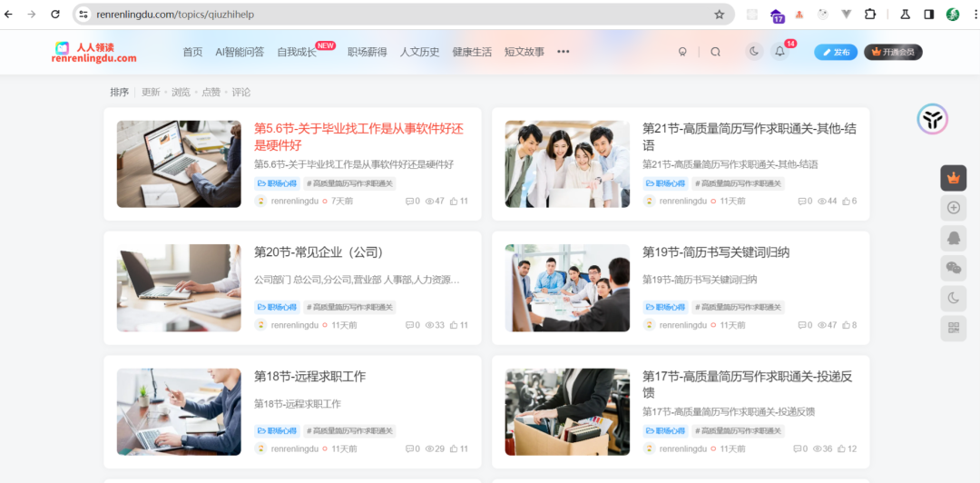
Task: Click like icon on 第5.6节 card
Action: (454, 201)
